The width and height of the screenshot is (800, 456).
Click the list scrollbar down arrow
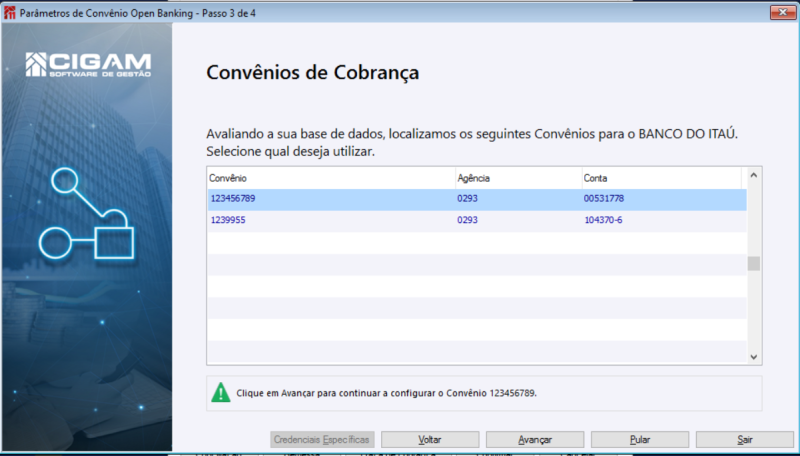pyautogui.click(x=754, y=357)
